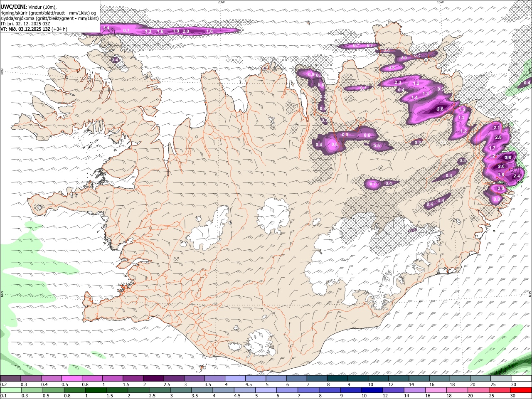Screen dimensions: 532x399
Task: Click the 0.2 value label near the glacier
Action: pyautogui.click(x=412, y=231)
